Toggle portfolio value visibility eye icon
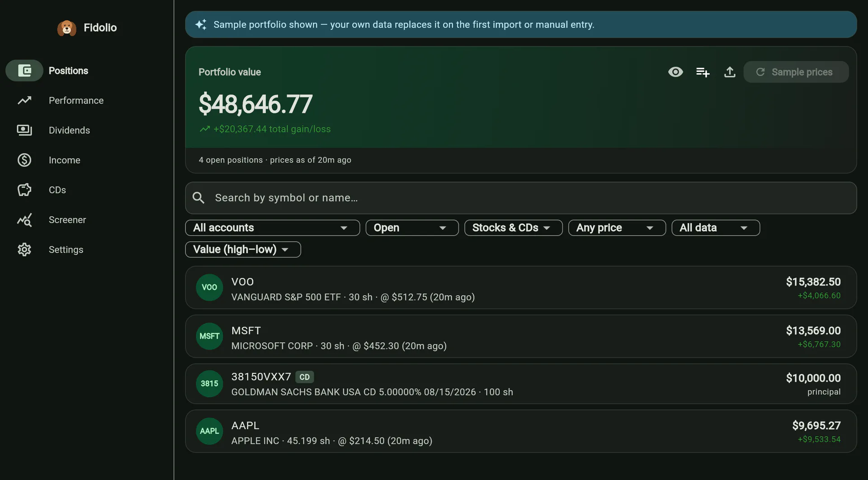 [x=675, y=72]
